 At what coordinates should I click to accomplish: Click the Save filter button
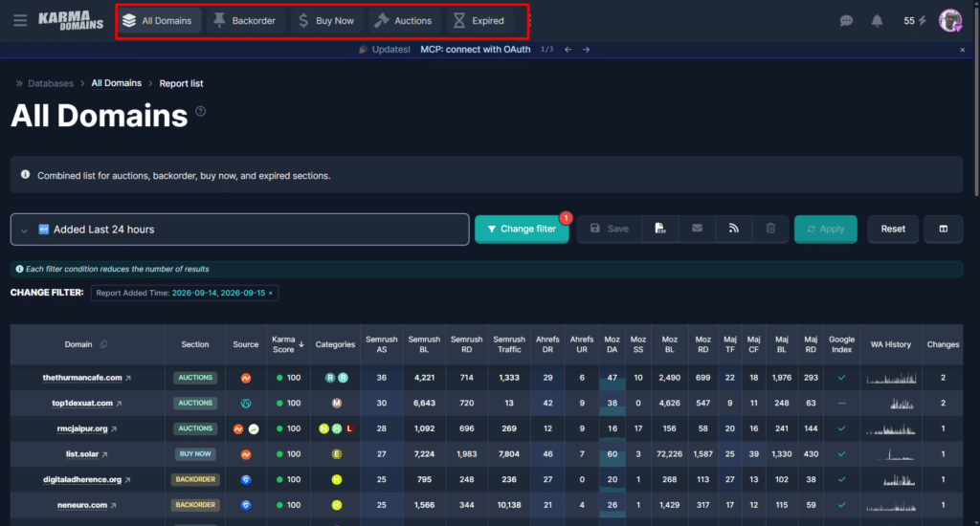click(x=610, y=229)
